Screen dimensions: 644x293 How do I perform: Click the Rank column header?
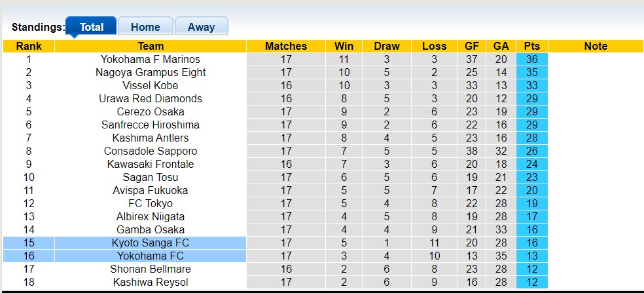29,46
